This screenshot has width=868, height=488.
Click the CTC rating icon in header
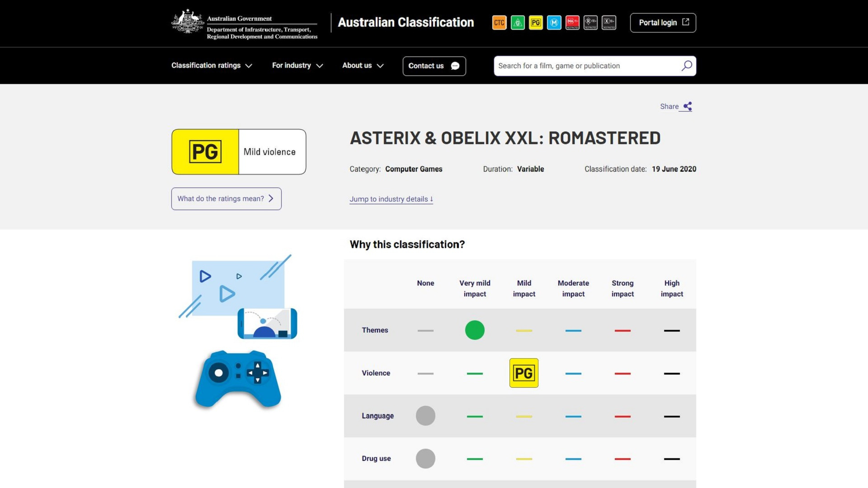point(499,23)
